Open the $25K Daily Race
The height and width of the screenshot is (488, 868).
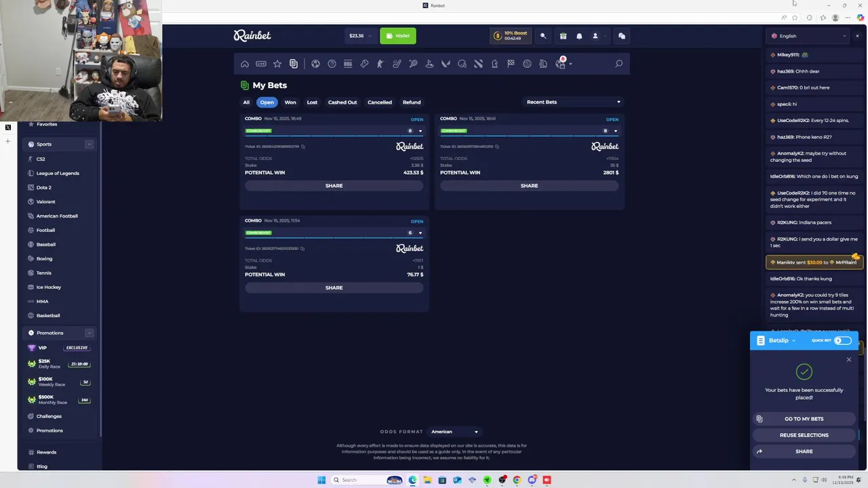point(59,364)
